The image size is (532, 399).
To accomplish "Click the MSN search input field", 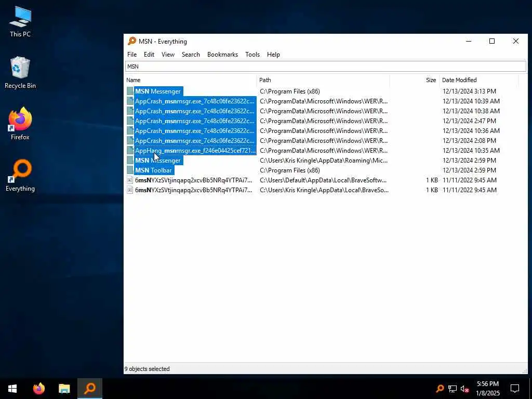I will click(325, 66).
